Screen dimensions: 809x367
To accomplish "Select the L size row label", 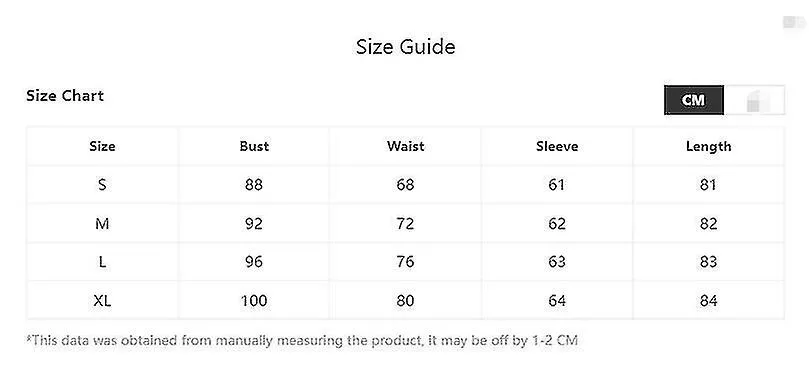I will point(102,262).
